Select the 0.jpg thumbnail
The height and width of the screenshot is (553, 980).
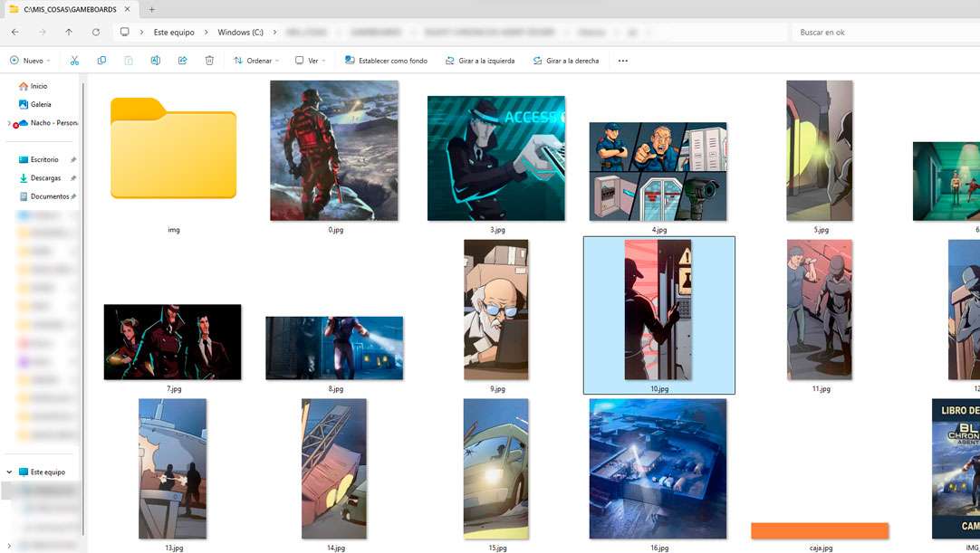333,150
